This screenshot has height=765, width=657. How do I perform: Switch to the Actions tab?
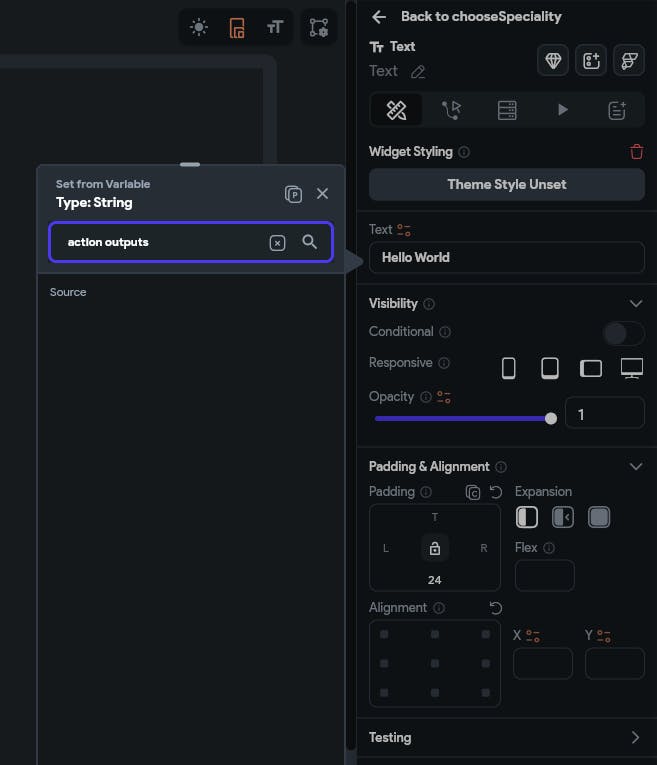pos(452,110)
